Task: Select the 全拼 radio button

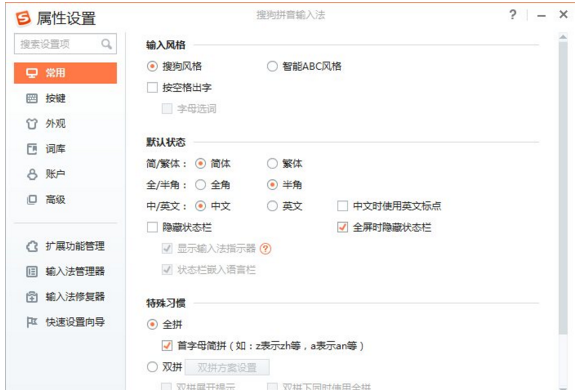Action: (152, 325)
